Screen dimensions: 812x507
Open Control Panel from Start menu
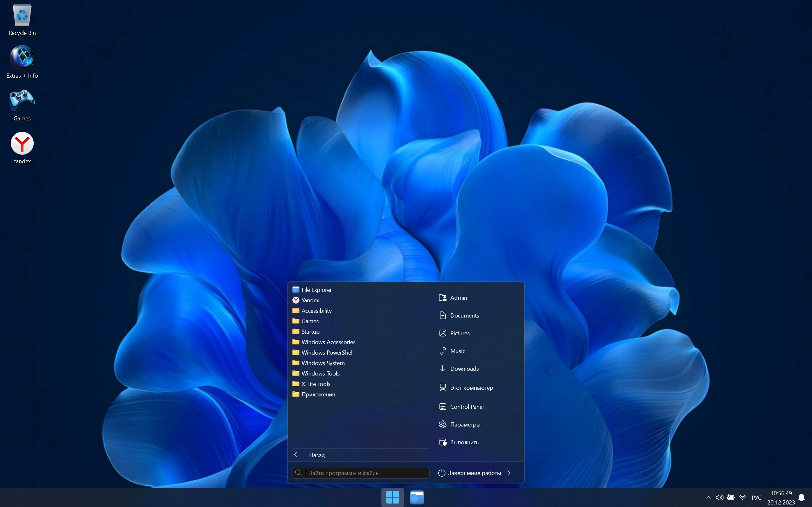tap(466, 407)
